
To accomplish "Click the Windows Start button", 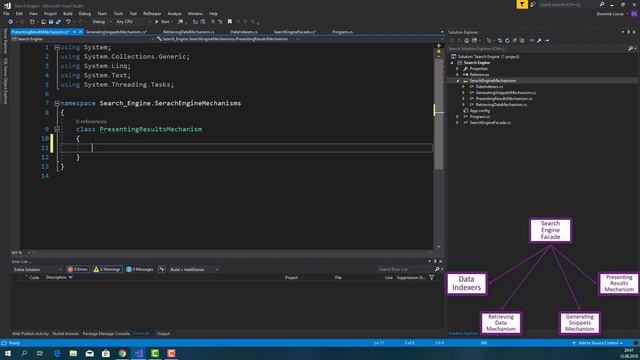I will point(7,353).
